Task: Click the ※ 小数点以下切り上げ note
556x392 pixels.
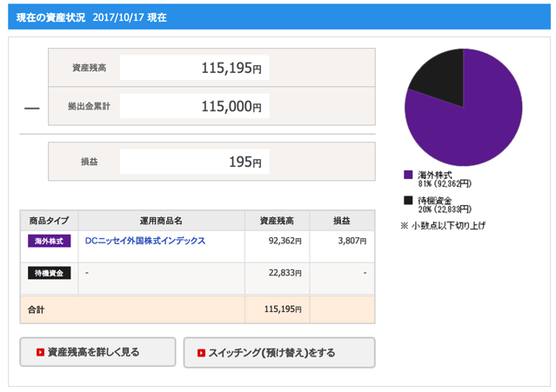Action: pos(443,226)
